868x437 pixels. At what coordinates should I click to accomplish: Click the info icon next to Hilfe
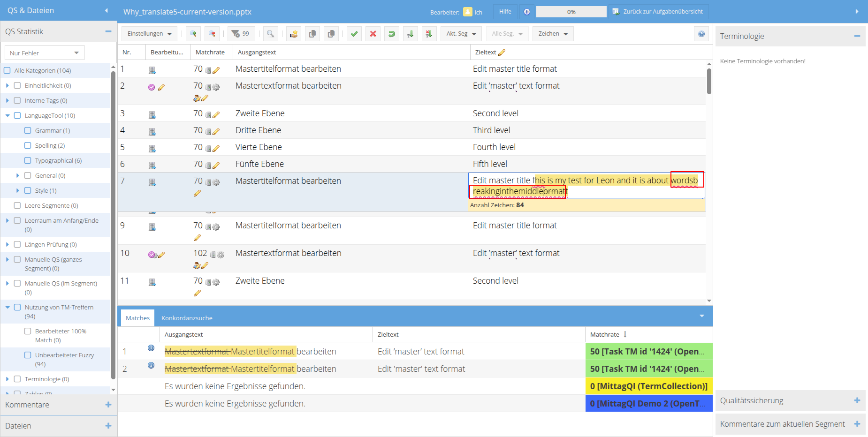tap(527, 12)
